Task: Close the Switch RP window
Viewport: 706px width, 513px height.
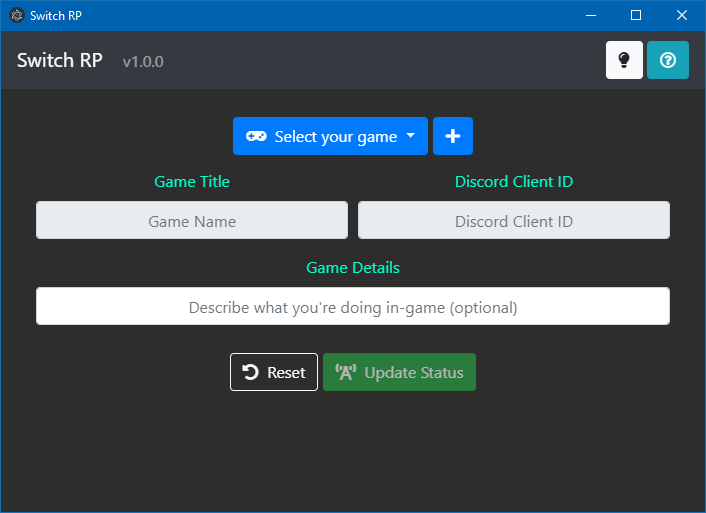Action: 682,15
